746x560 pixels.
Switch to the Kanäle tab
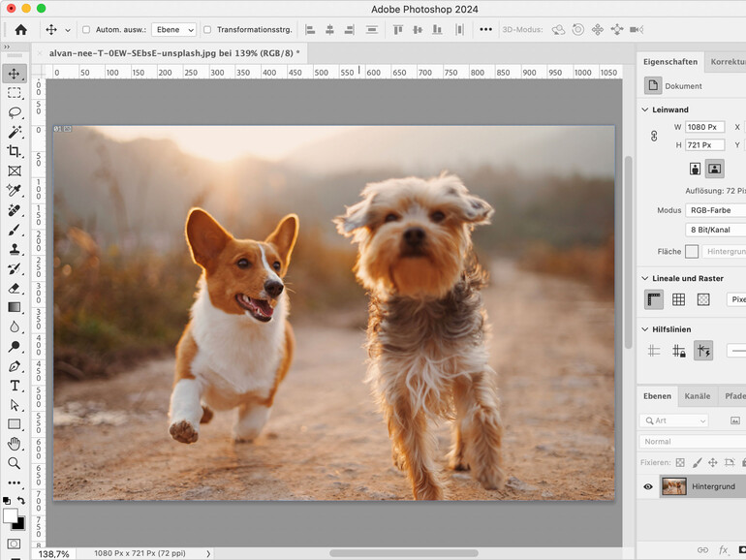click(x=697, y=396)
